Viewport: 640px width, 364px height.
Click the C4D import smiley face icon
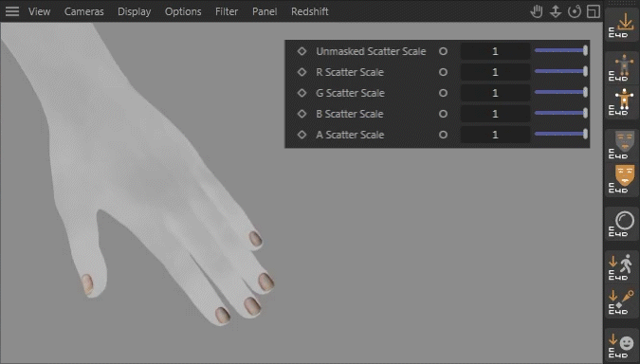point(622,345)
